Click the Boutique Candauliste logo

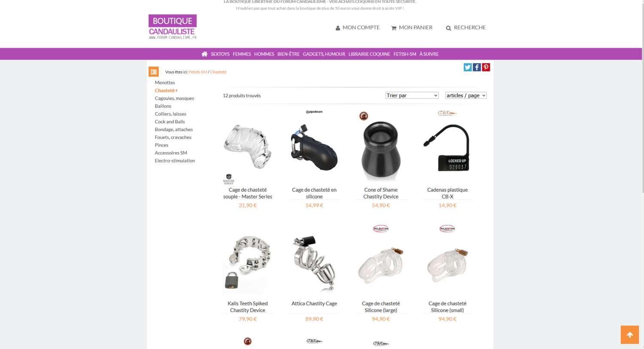click(x=173, y=27)
